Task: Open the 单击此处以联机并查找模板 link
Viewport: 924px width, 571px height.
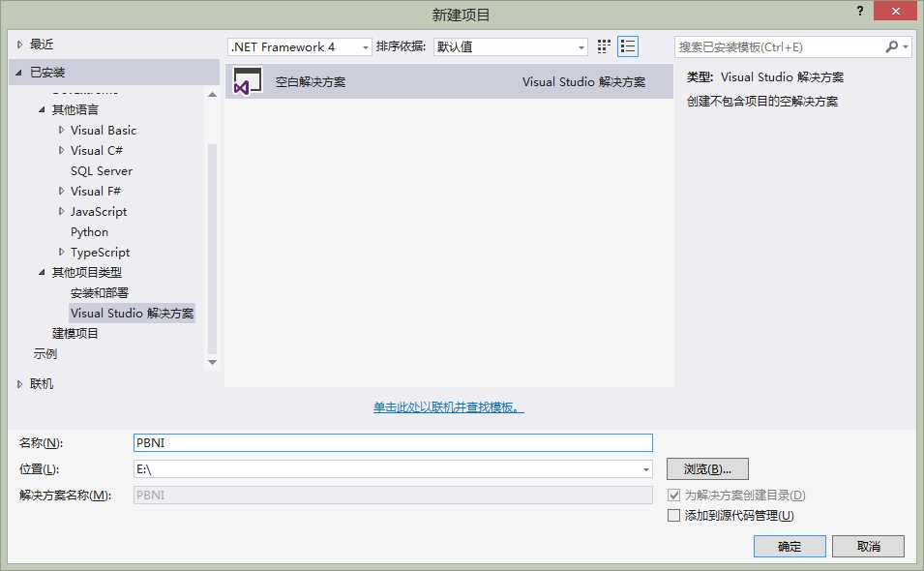Action: (x=448, y=407)
